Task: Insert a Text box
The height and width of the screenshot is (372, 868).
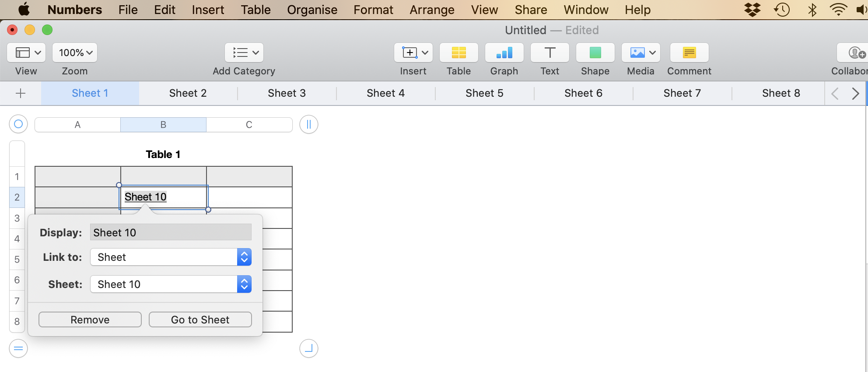Action: coord(549,53)
